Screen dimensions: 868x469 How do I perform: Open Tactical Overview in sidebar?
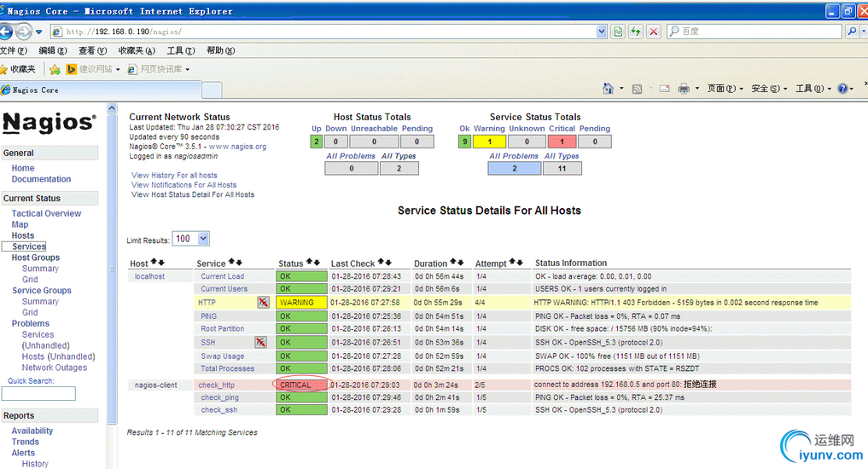(46, 213)
